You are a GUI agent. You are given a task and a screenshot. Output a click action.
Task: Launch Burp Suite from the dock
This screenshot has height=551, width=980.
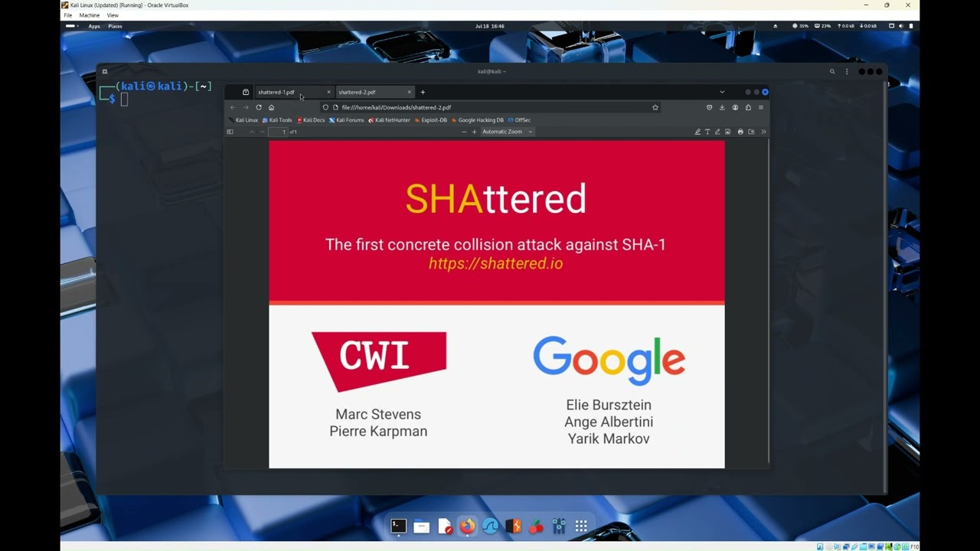tap(513, 526)
